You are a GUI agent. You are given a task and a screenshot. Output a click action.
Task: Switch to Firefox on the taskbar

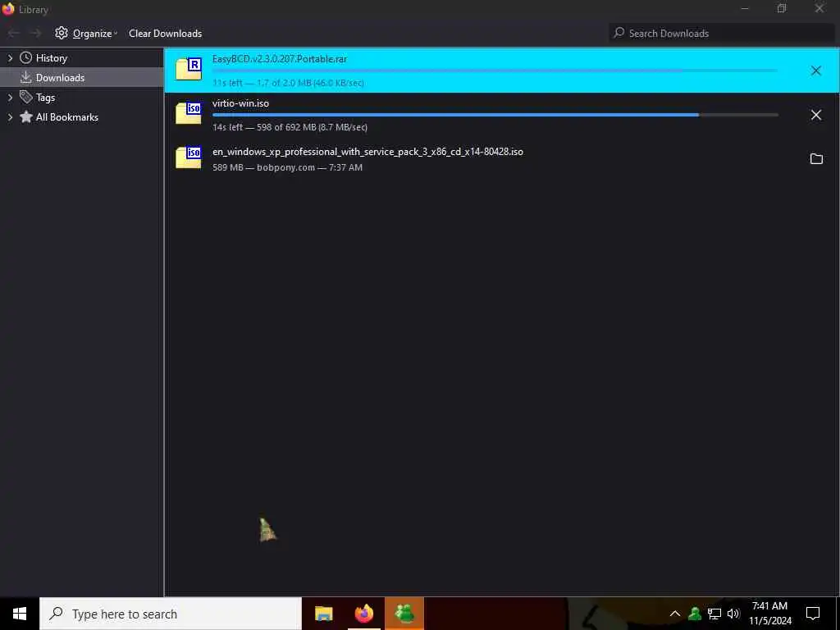(x=364, y=614)
